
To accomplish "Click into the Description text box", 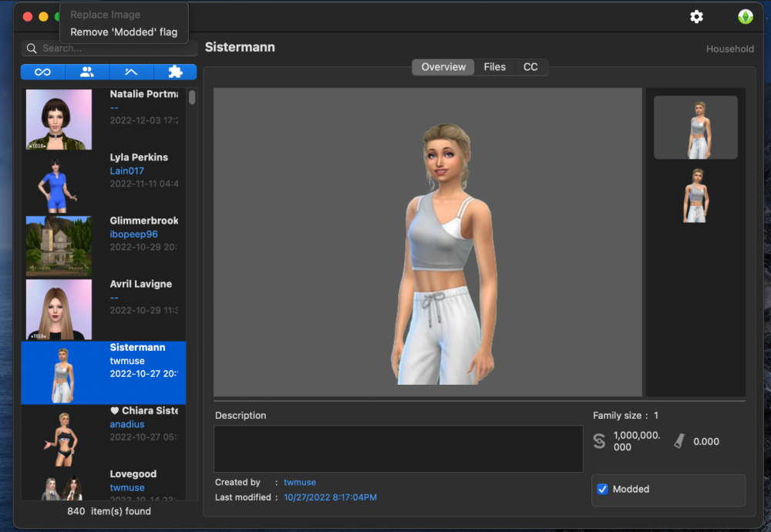I will (x=399, y=449).
